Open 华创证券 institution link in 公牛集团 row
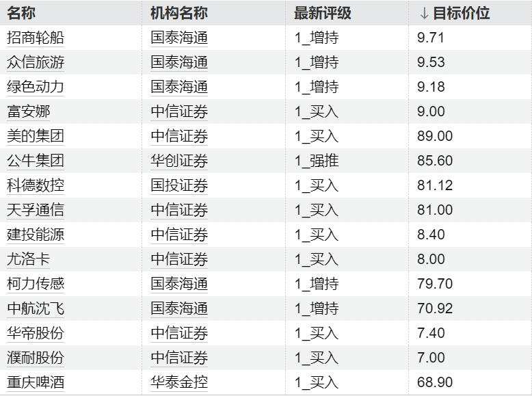The image size is (532, 396). [x=179, y=161]
